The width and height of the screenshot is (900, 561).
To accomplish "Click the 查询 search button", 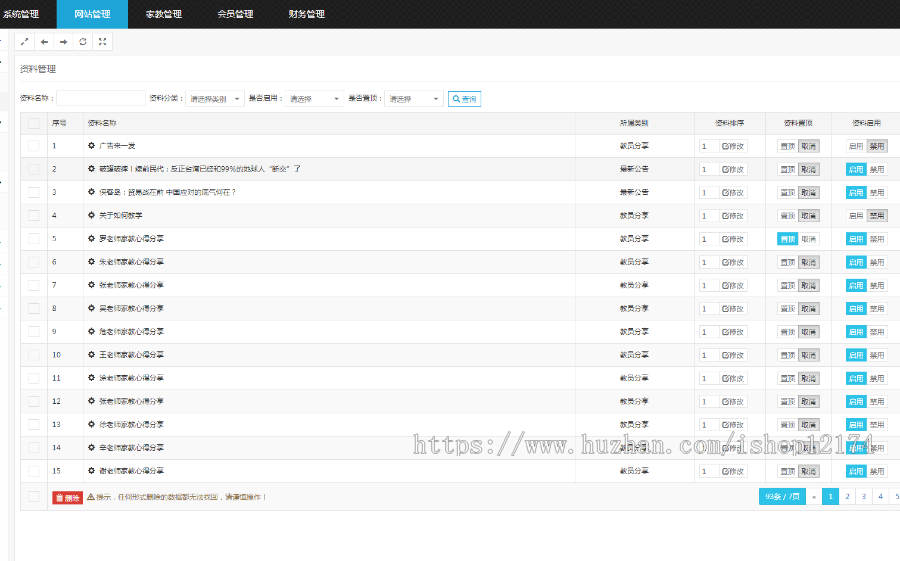I will click(464, 99).
